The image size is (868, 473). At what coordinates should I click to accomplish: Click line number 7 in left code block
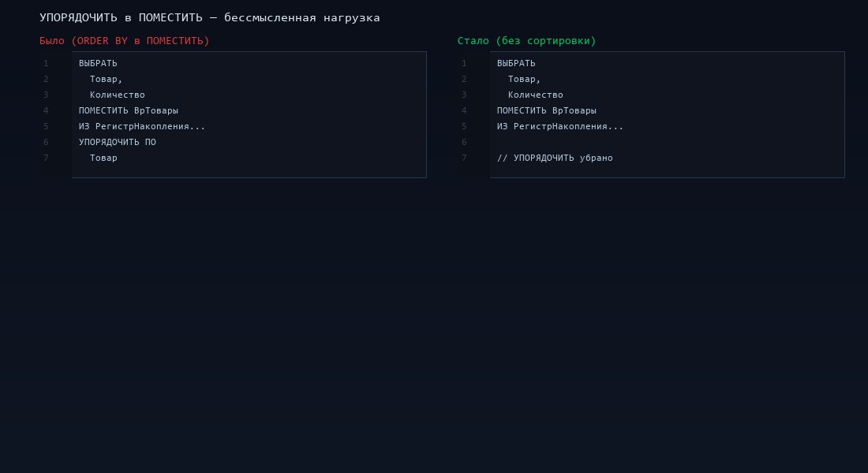pos(46,158)
